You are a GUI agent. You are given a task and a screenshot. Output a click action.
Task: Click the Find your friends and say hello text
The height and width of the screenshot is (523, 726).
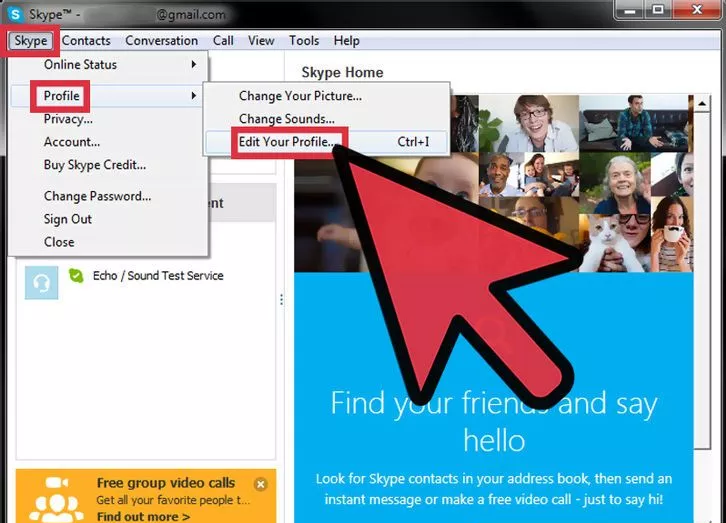click(x=494, y=421)
